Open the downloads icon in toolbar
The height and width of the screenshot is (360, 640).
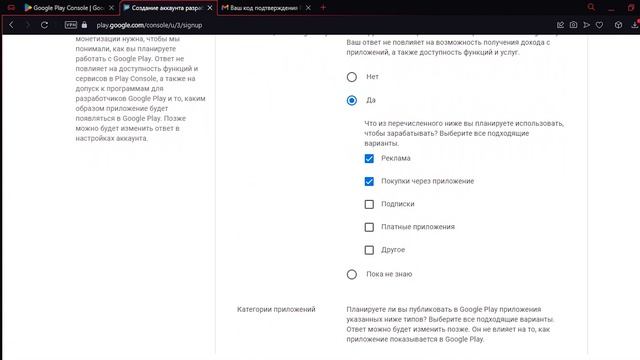click(635, 25)
